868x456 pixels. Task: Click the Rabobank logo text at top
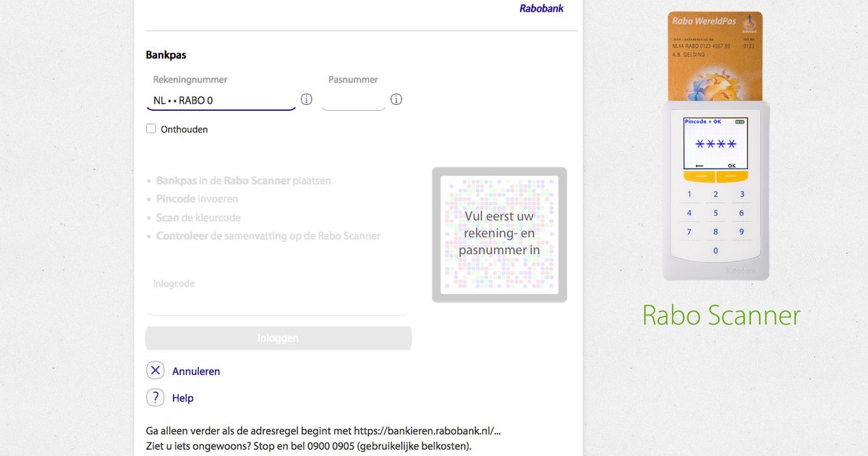point(542,9)
